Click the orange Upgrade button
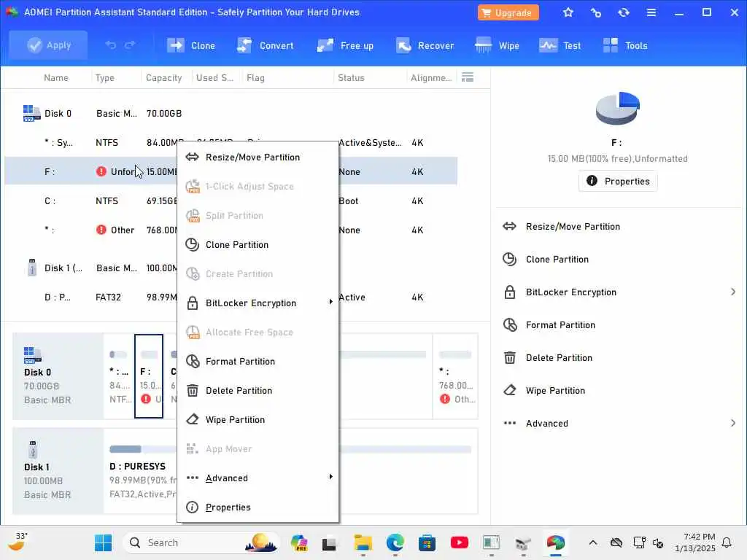Viewport: 747px width, 560px height. (508, 13)
